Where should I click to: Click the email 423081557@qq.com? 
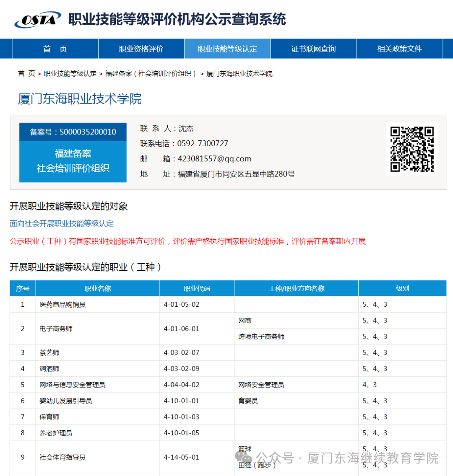(214, 159)
